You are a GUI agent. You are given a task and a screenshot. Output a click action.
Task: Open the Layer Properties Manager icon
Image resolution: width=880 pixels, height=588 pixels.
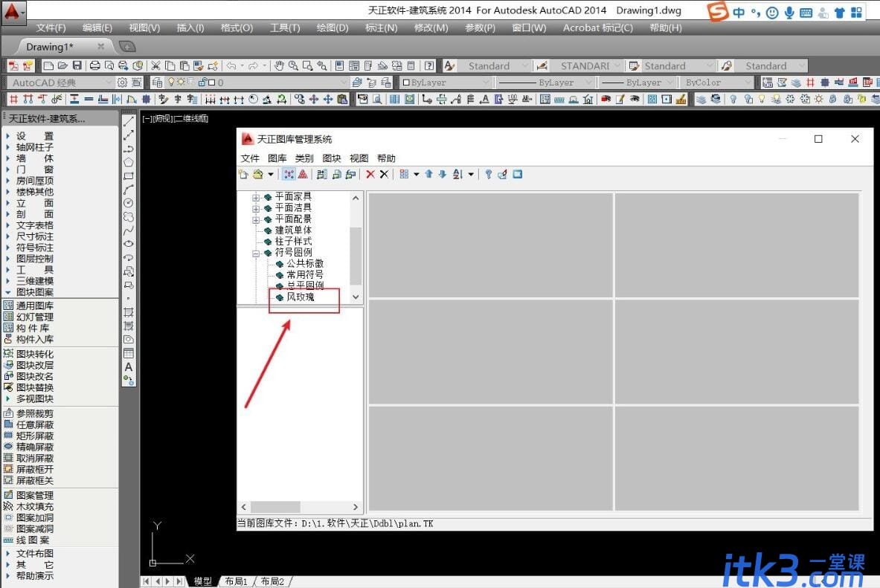157,83
